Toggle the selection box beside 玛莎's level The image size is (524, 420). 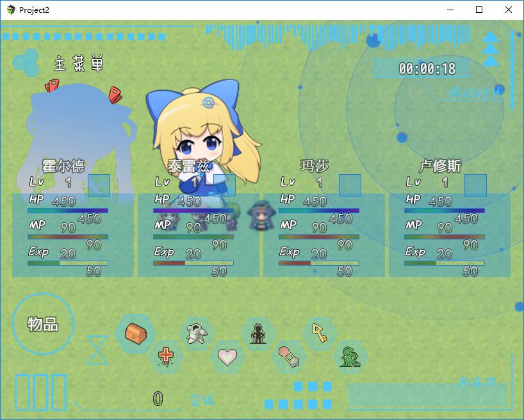click(351, 184)
